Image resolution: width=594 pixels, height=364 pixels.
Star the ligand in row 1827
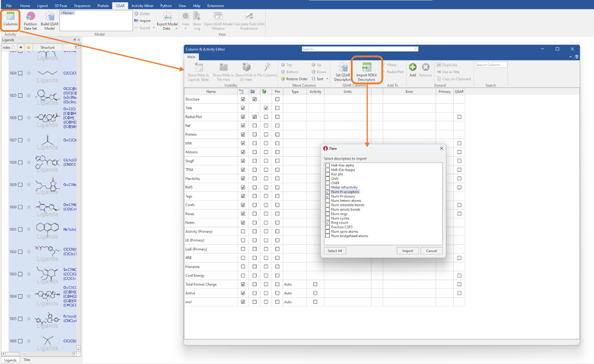coord(28,140)
